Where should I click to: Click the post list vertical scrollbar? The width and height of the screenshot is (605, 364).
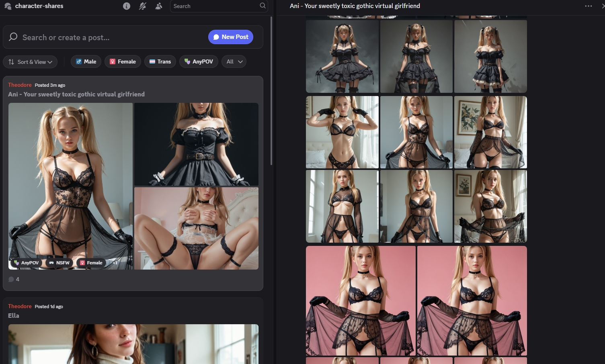point(271,90)
